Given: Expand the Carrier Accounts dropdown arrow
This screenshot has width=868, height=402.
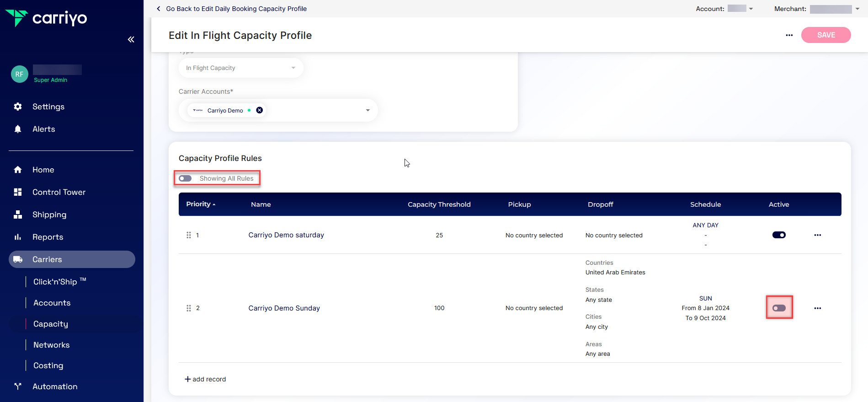Looking at the screenshot, I should coord(367,110).
